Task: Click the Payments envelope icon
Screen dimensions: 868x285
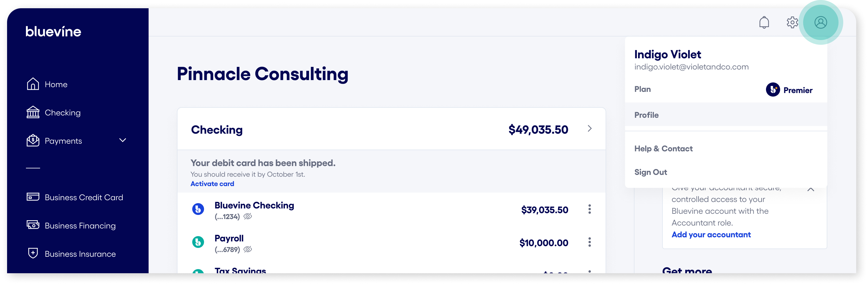Action: tap(33, 141)
